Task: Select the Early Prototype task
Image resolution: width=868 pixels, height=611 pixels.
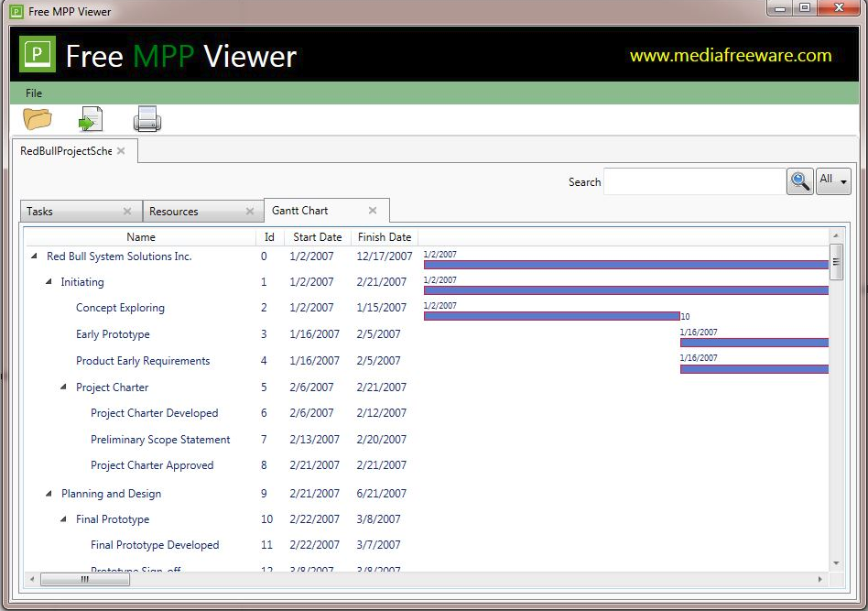Action: pyautogui.click(x=113, y=334)
